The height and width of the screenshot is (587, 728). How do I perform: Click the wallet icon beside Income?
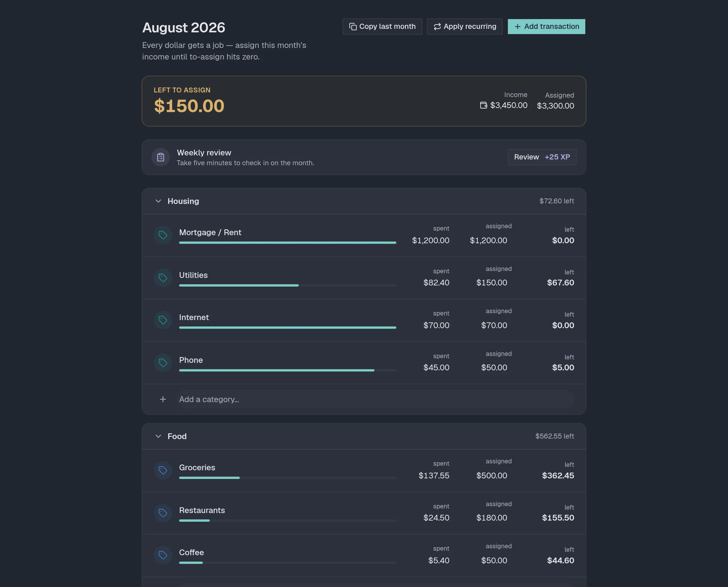coord(484,105)
